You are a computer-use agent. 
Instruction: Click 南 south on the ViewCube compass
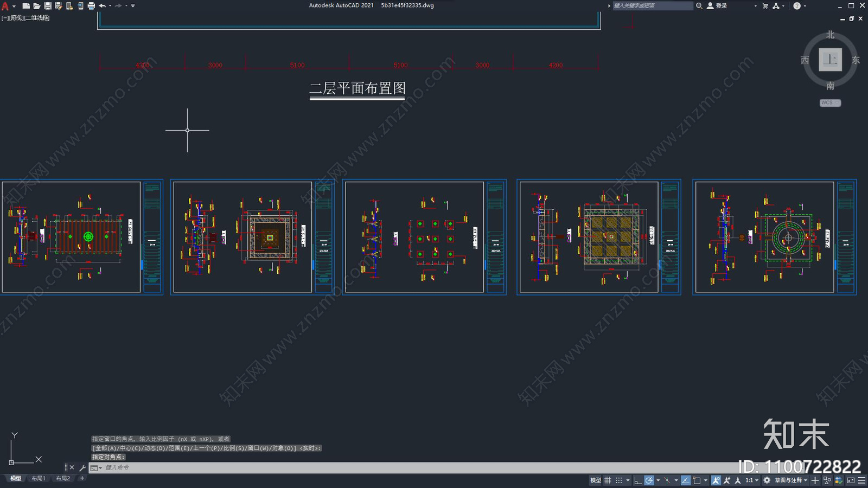click(x=830, y=86)
